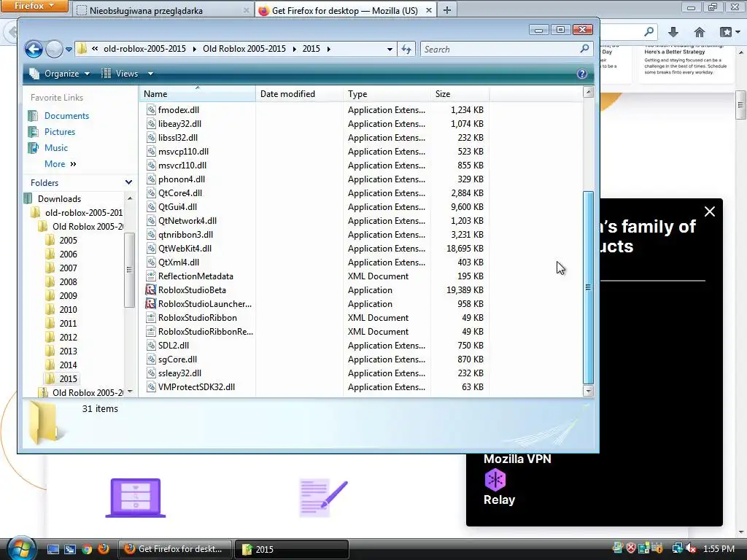Select the 2015 folder in tree
Viewport: 747px width, 560px height.
pos(68,378)
